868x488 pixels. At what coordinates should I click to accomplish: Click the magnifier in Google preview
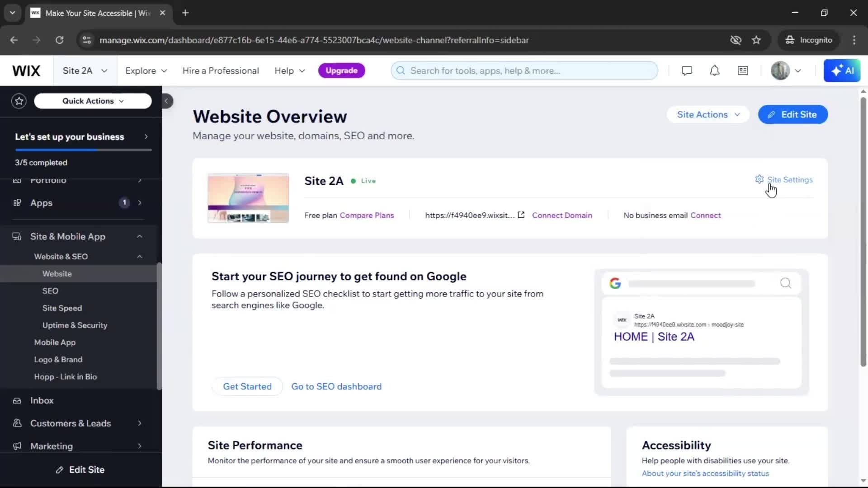pos(786,283)
